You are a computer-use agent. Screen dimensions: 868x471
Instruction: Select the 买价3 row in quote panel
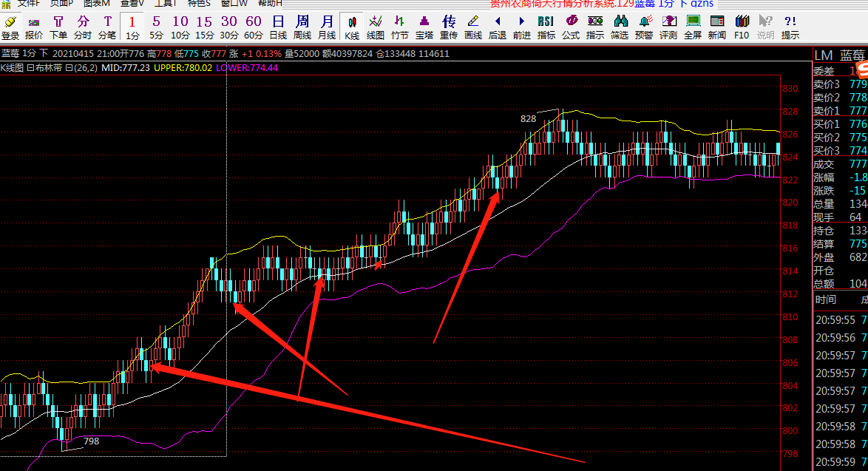click(x=841, y=151)
